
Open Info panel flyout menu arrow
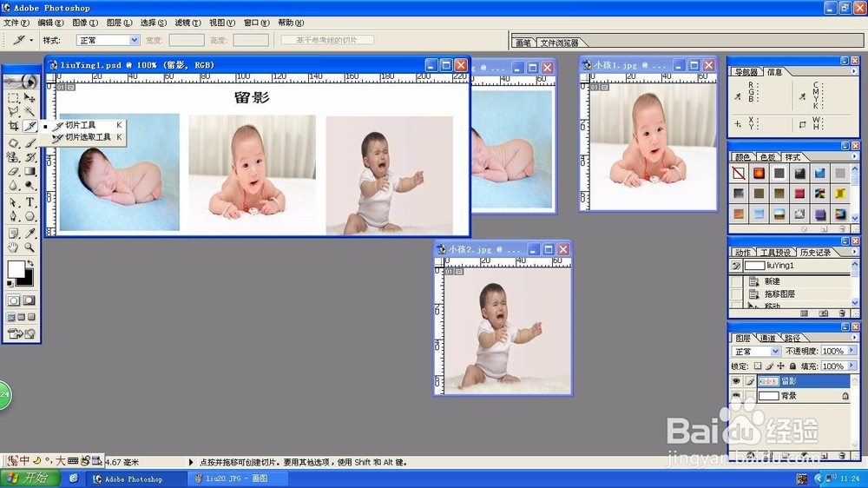853,71
